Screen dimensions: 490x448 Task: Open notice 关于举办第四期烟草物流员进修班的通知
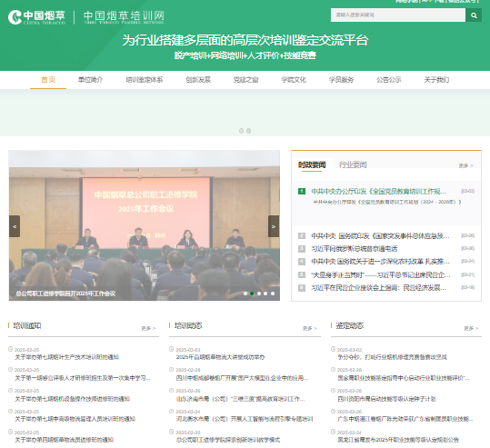pyautogui.click(x=64, y=440)
